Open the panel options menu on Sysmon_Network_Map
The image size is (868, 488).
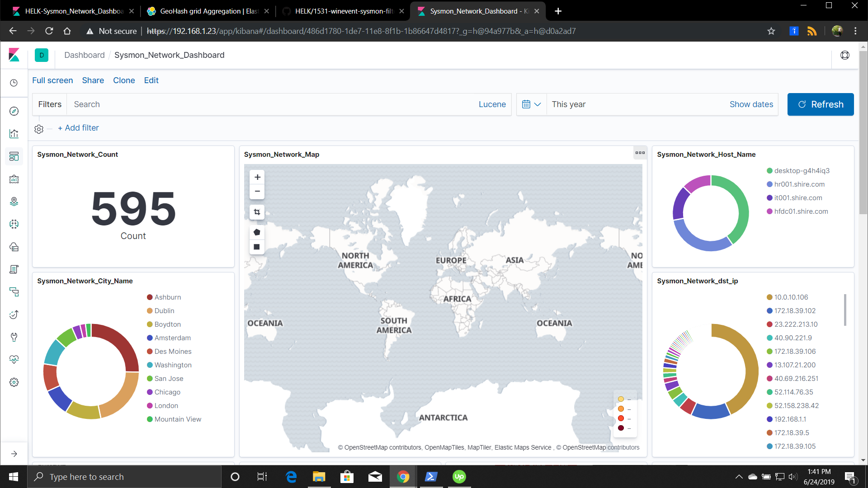point(640,153)
